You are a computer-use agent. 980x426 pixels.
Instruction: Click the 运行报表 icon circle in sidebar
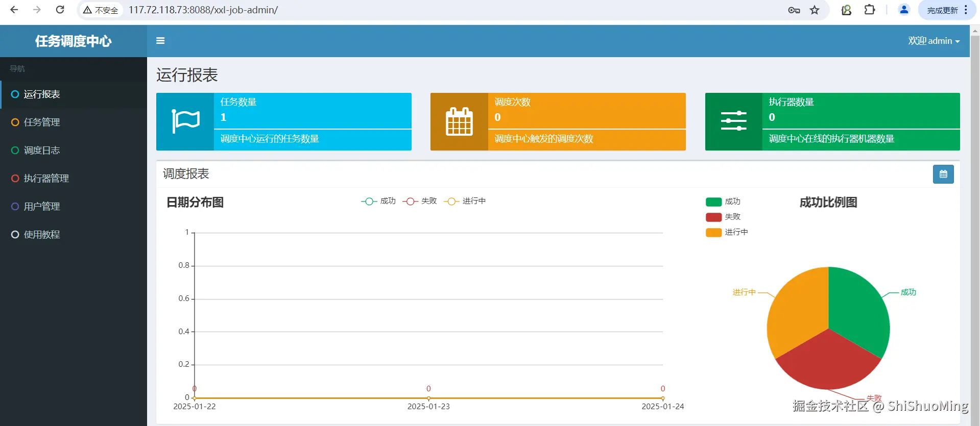[x=15, y=94]
